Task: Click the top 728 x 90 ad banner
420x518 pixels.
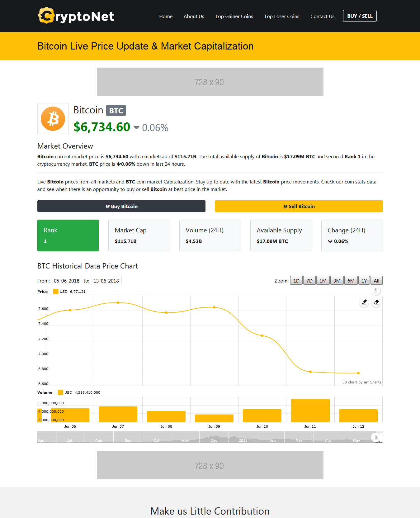Action: click(210, 82)
